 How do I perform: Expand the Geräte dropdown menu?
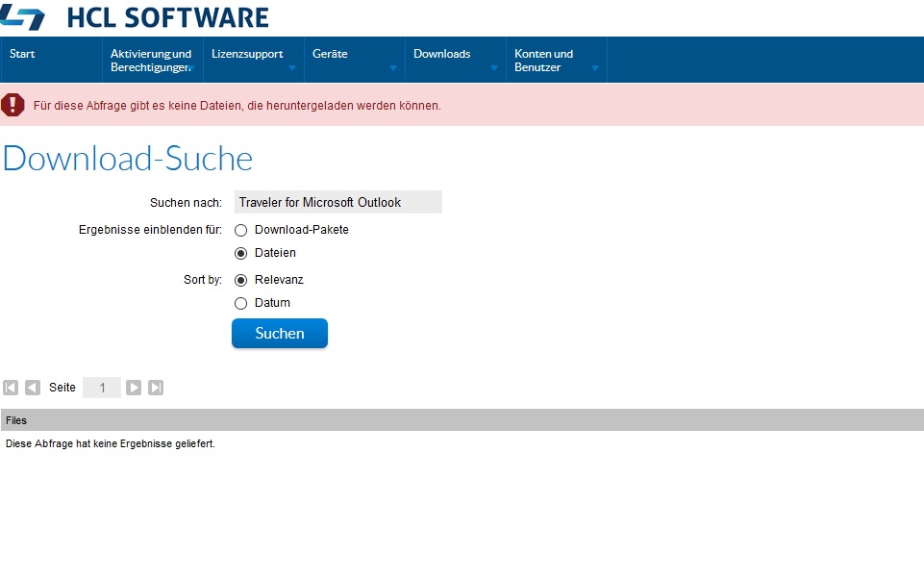[x=393, y=68]
